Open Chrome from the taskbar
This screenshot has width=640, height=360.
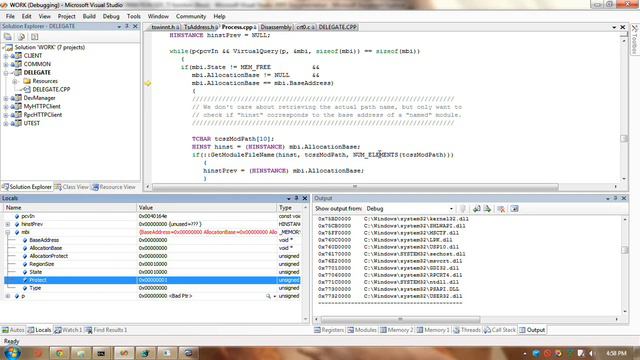click(x=60, y=353)
